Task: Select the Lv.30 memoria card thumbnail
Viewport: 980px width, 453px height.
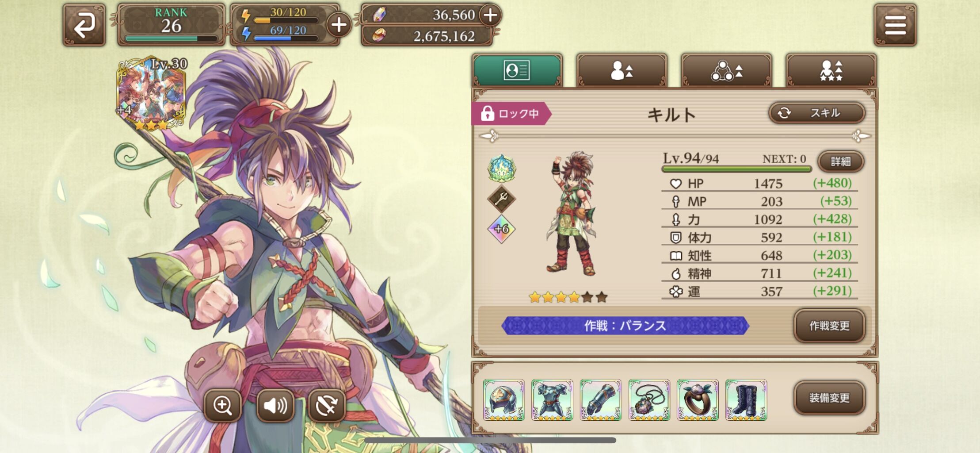Action: (152, 94)
